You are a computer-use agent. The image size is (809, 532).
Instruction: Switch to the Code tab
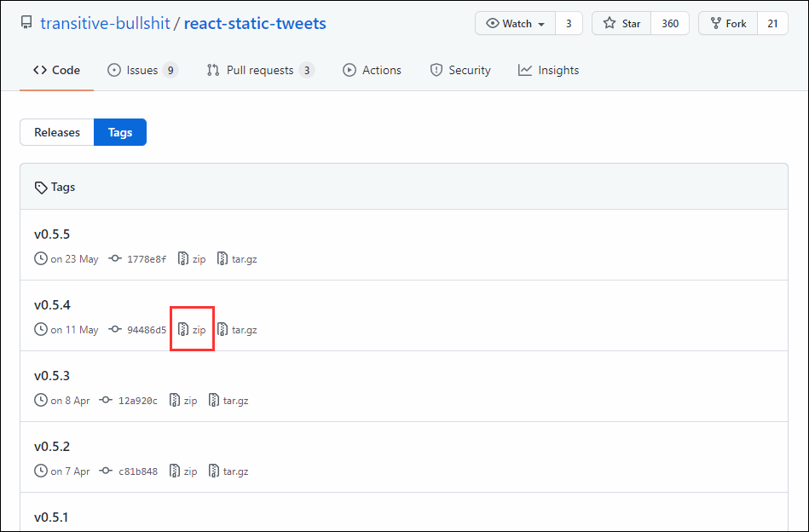[x=57, y=70]
